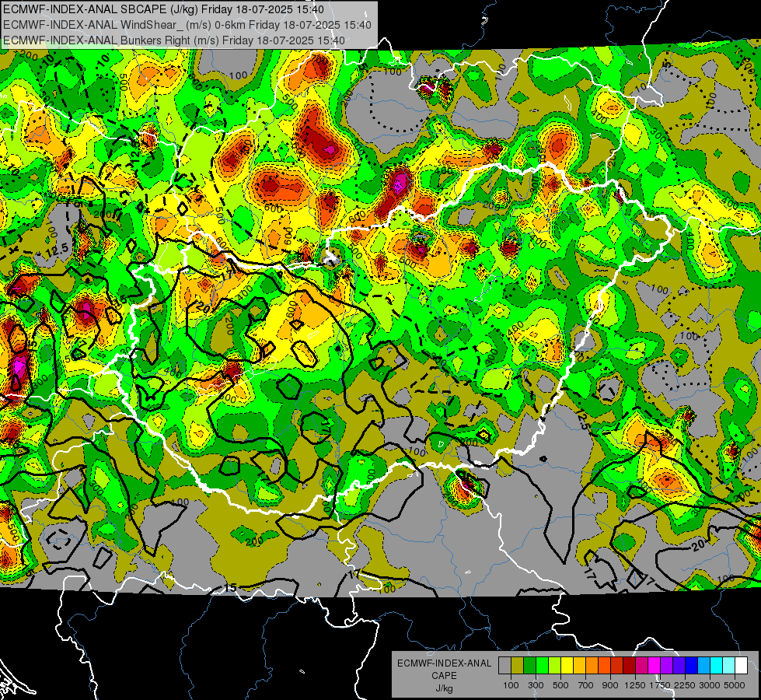Click the 15 contour label at map bottom
The height and width of the screenshot is (700, 761).
(x=230, y=587)
